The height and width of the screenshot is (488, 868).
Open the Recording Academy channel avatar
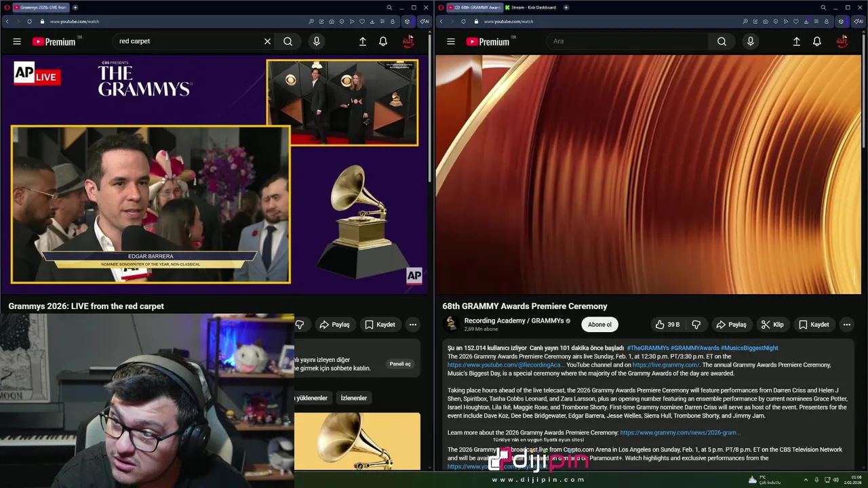tap(451, 324)
